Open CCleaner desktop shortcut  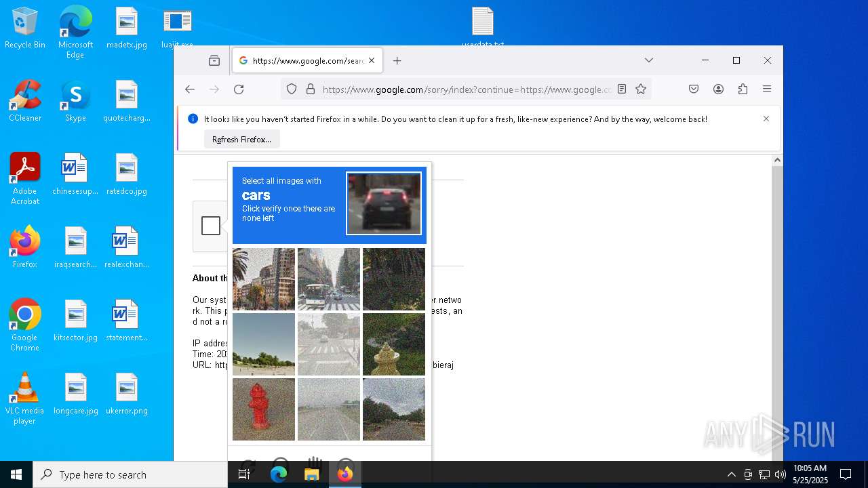point(25,101)
